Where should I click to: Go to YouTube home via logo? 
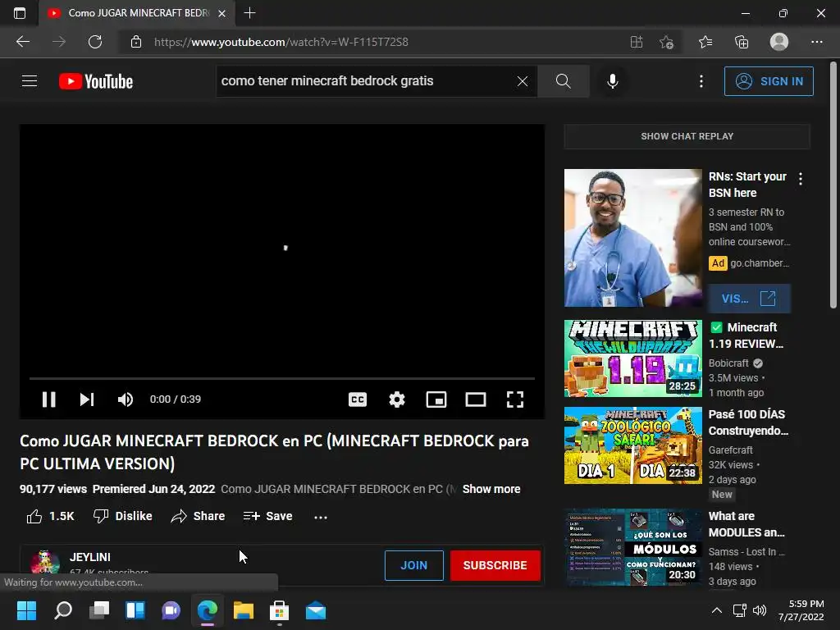96,81
